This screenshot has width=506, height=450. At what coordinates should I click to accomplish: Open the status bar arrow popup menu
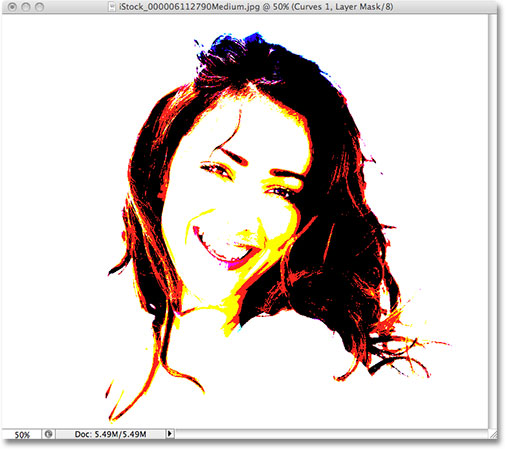[170, 434]
